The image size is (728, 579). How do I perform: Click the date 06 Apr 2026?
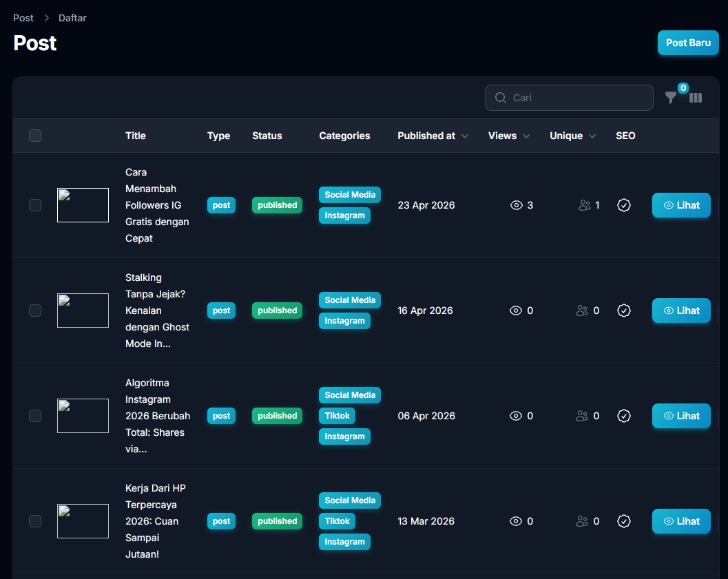(x=426, y=416)
